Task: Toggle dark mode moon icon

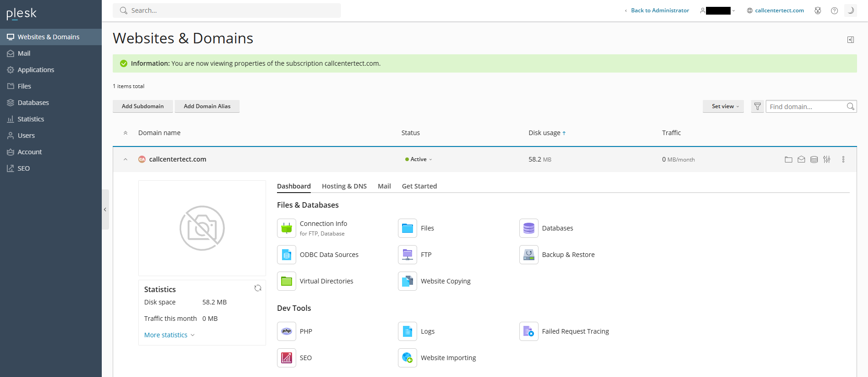Action: (851, 10)
